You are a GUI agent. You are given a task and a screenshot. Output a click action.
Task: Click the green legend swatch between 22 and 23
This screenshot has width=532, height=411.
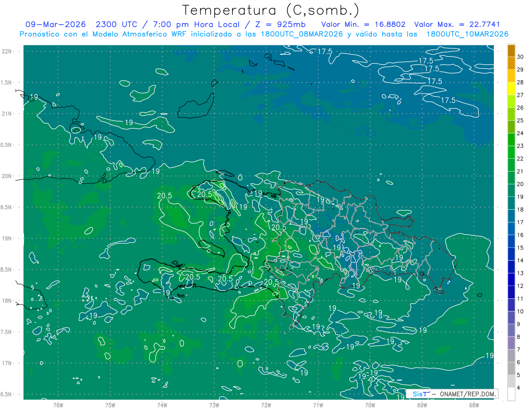pyautogui.click(x=511, y=153)
